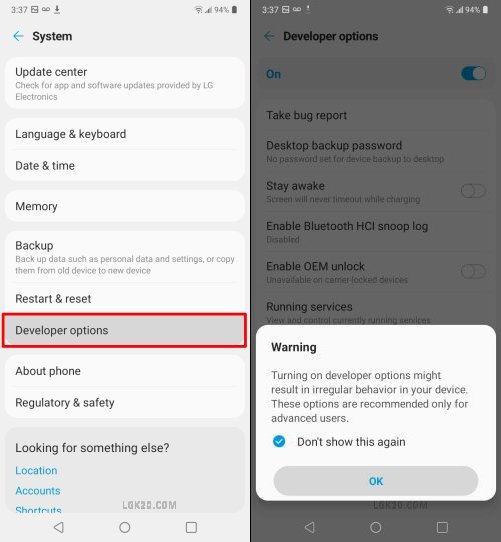501x542 pixels.
Task: Open the Restart & reset entry
Action: 124,299
